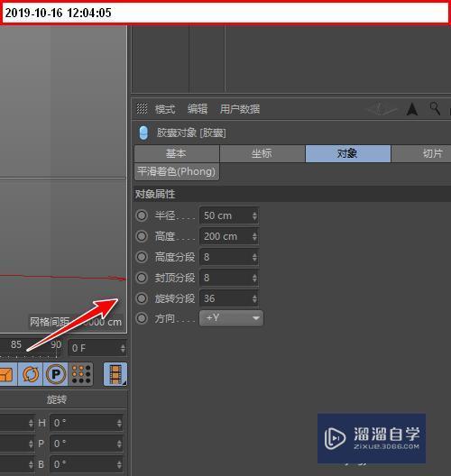Screen dimensions: 451x476
Task: Switch to the 切片 tab
Action: pos(421,153)
